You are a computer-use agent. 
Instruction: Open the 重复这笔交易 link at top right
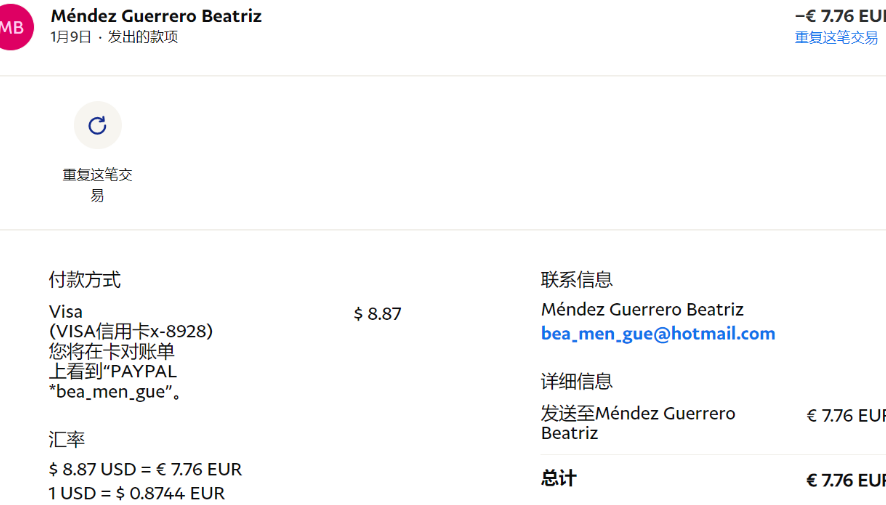[x=836, y=38]
